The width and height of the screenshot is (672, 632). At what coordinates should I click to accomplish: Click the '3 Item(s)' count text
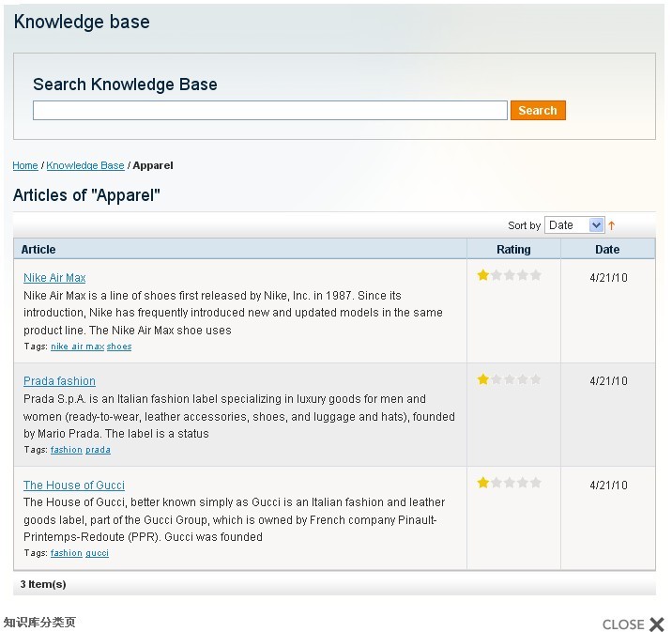pos(43,584)
